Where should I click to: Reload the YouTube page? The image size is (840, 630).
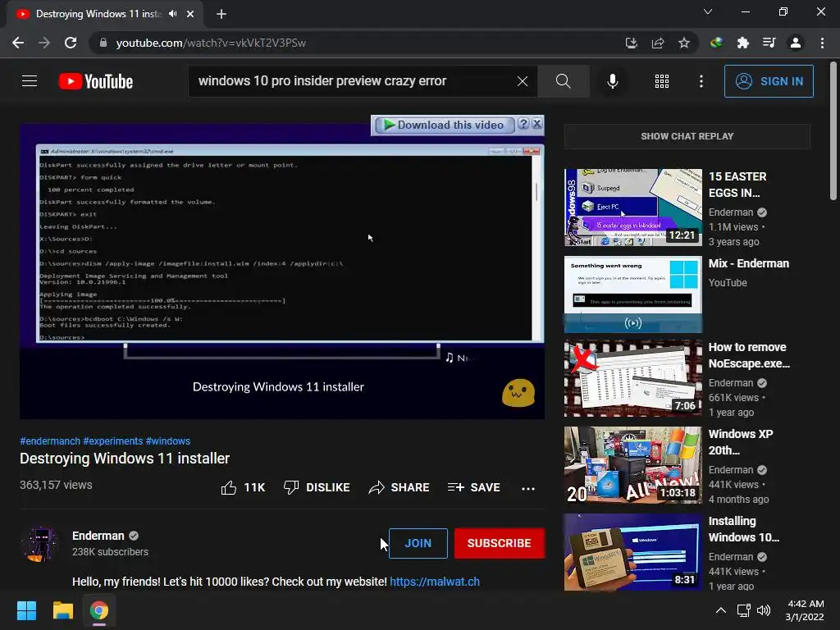click(x=71, y=43)
